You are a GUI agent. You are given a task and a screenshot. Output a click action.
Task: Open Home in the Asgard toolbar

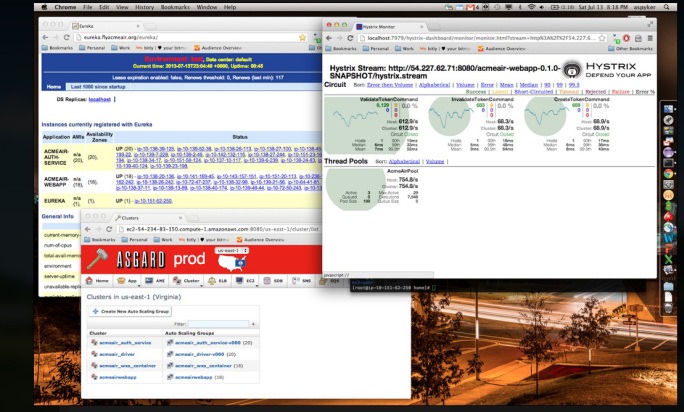97,281
